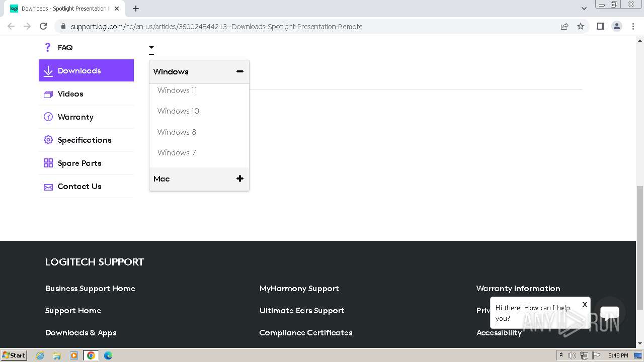Click the FAQ question mark icon
644x362 pixels.
coord(48,47)
